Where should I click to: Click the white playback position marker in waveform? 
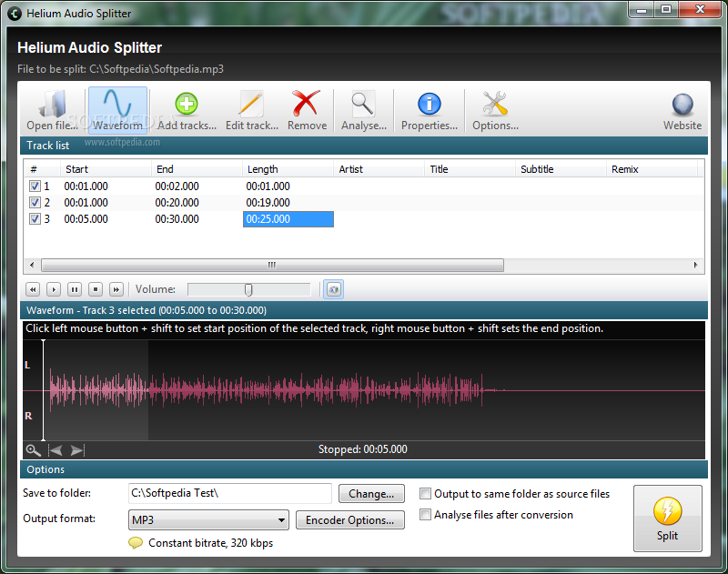point(43,389)
